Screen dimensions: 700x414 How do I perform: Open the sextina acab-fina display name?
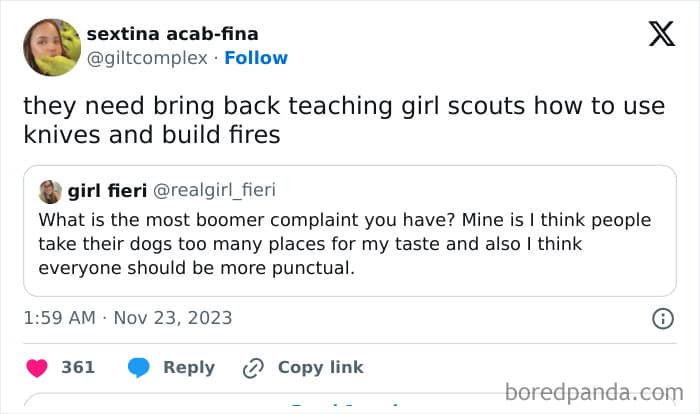(x=172, y=35)
